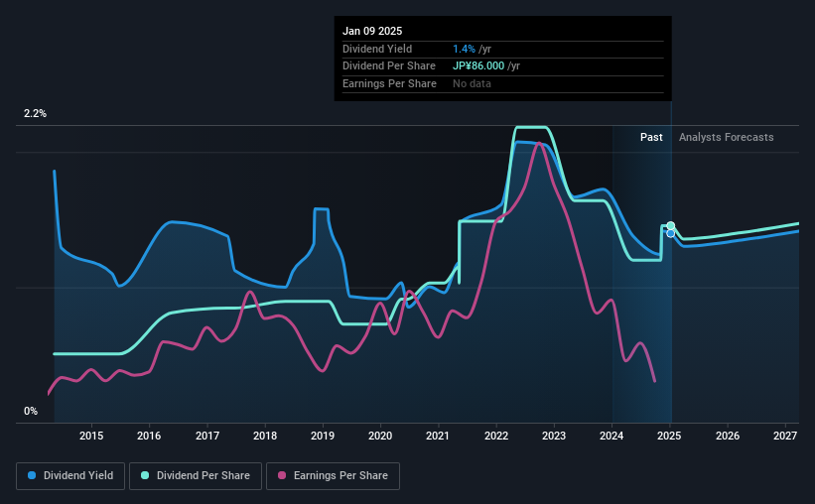Image resolution: width=815 pixels, height=504 pixels.
Task: Click the 'Past' label on the chart
Action: (x=651, y=137)
